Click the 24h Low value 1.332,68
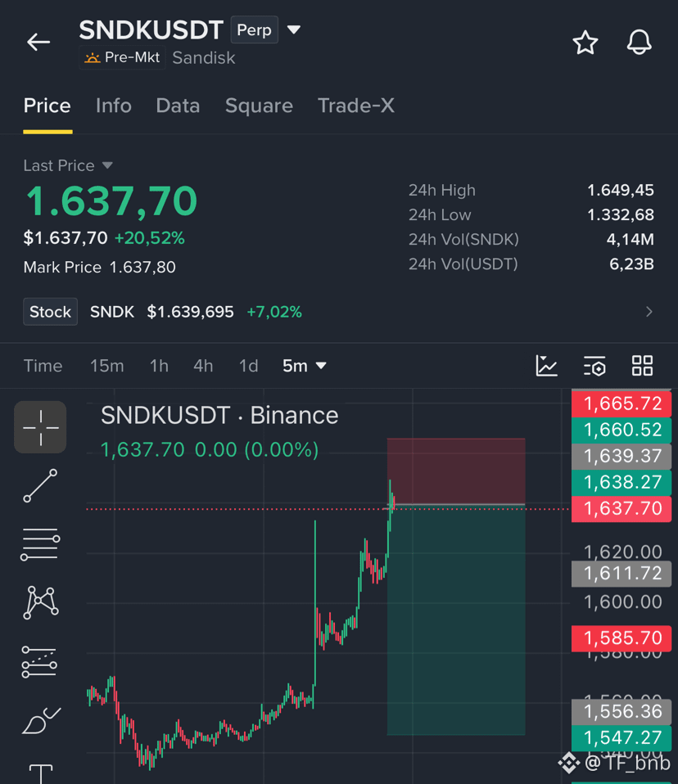The image size is (678, 784). point(621,215)
